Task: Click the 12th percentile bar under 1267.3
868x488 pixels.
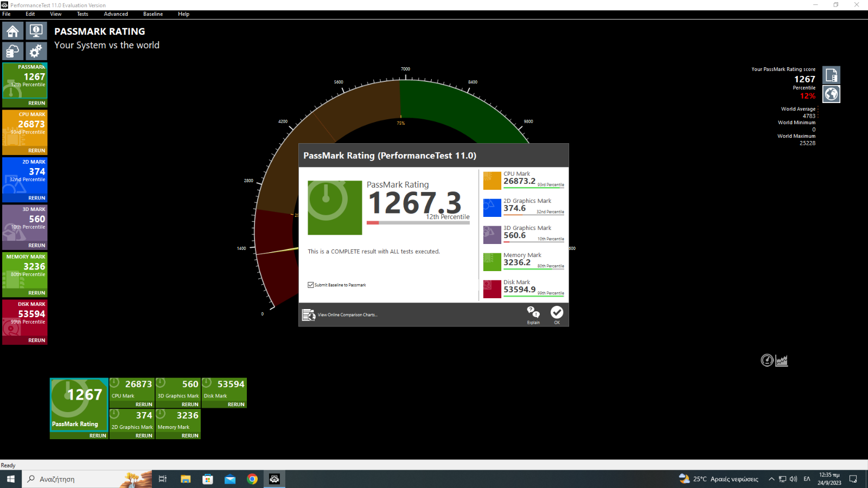Action: (x=418, y=223)
